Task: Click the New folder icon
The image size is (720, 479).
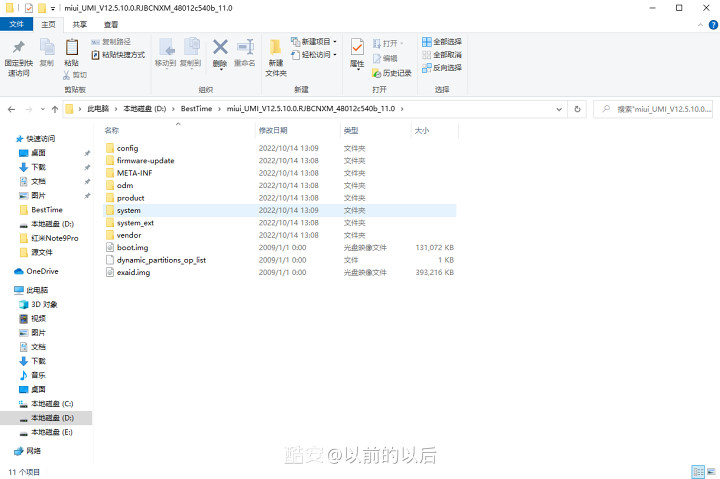Action: click(x=276, y=47)
